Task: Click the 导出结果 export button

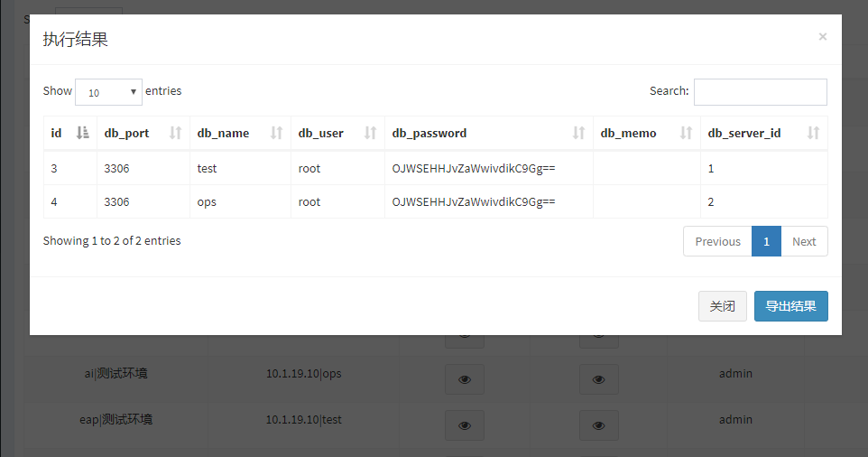Action: tap(791, 306)
